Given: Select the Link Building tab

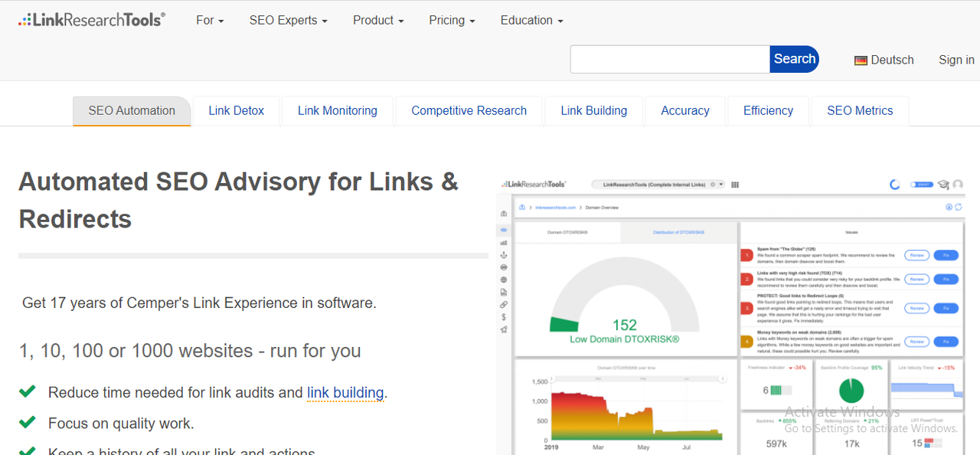Looking at the screenshot, I should (593, 111).
